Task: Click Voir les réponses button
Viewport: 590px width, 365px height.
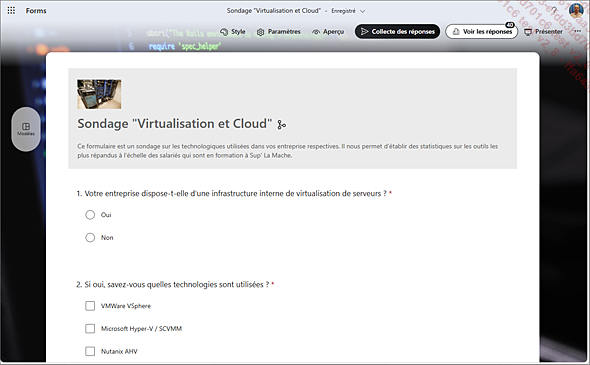Action: click(482, 32)
